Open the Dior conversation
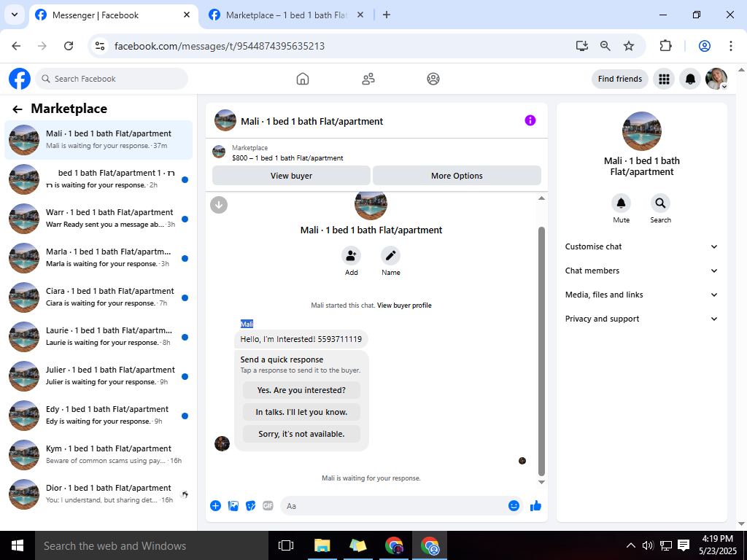The image size is (747, 560). pyautogui.click(x=98, y=494)
